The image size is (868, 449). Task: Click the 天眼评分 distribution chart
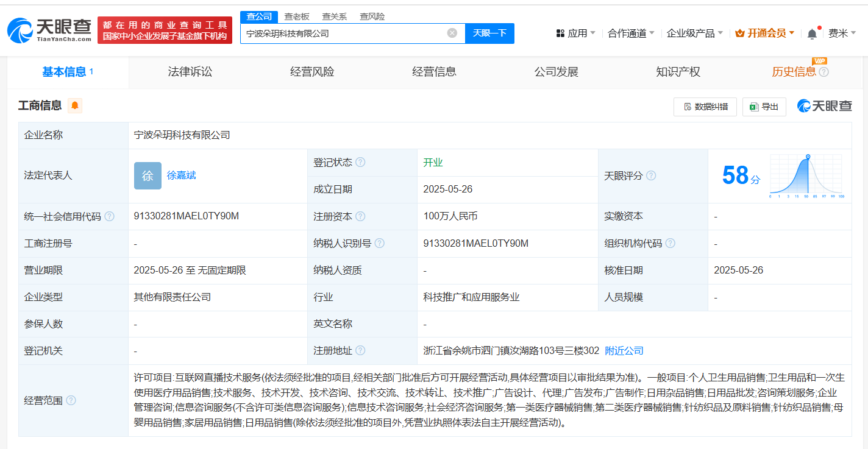806,177
